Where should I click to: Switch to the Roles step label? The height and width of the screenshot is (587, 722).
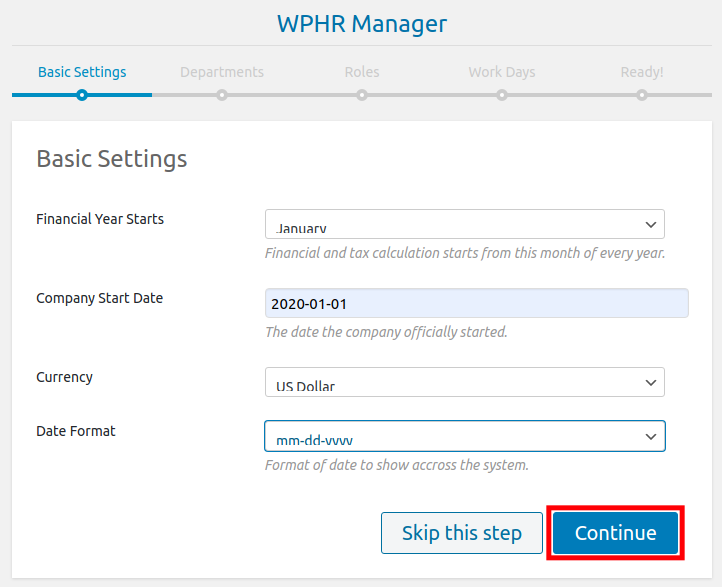(362, 72)
